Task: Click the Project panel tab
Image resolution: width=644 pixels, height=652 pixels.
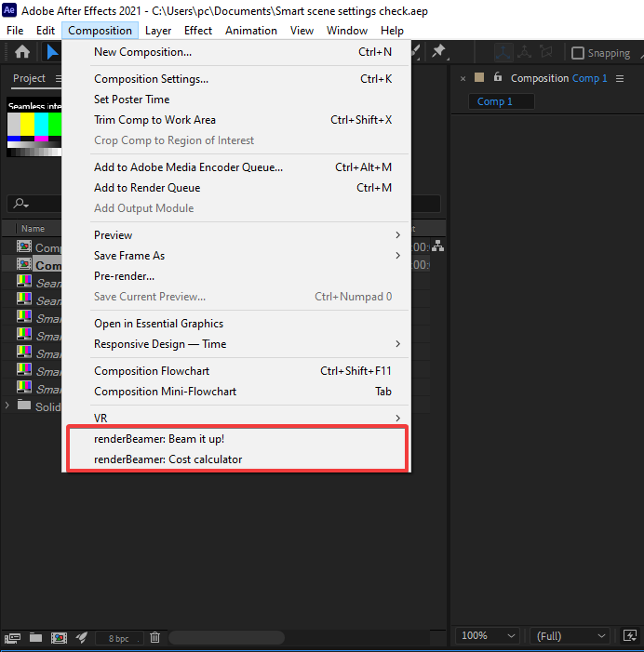Action: pyautogui.click(x=29, y=78)
